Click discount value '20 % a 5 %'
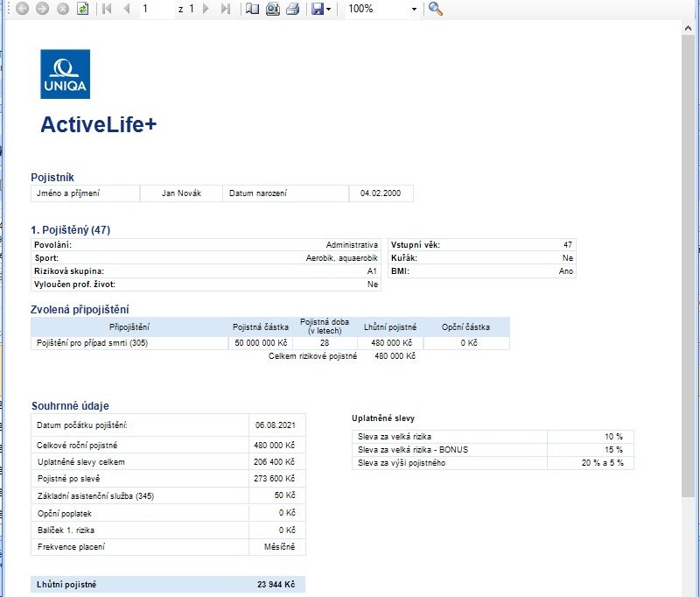Screen dimensions: 700x597 pos(602,463)
